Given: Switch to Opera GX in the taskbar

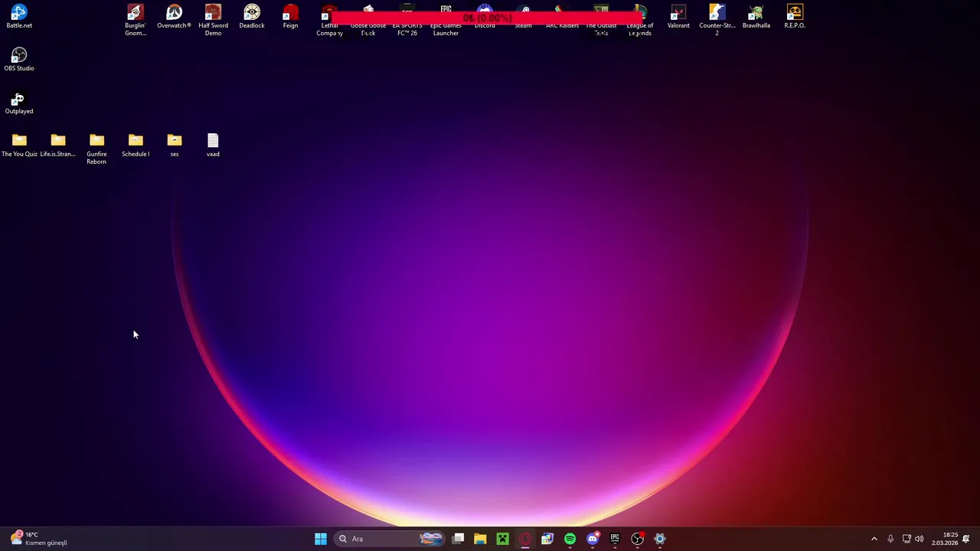Looking at the screenshot, I should [524, 539].
